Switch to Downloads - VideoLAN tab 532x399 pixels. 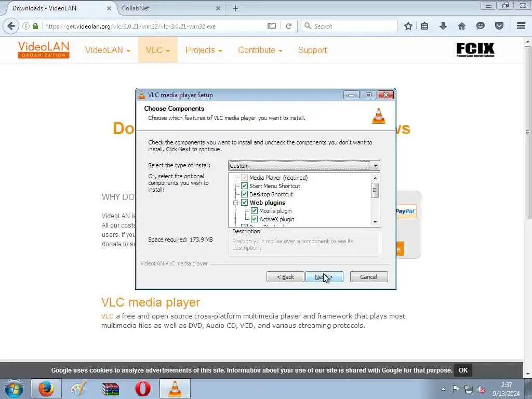(60, 8)
